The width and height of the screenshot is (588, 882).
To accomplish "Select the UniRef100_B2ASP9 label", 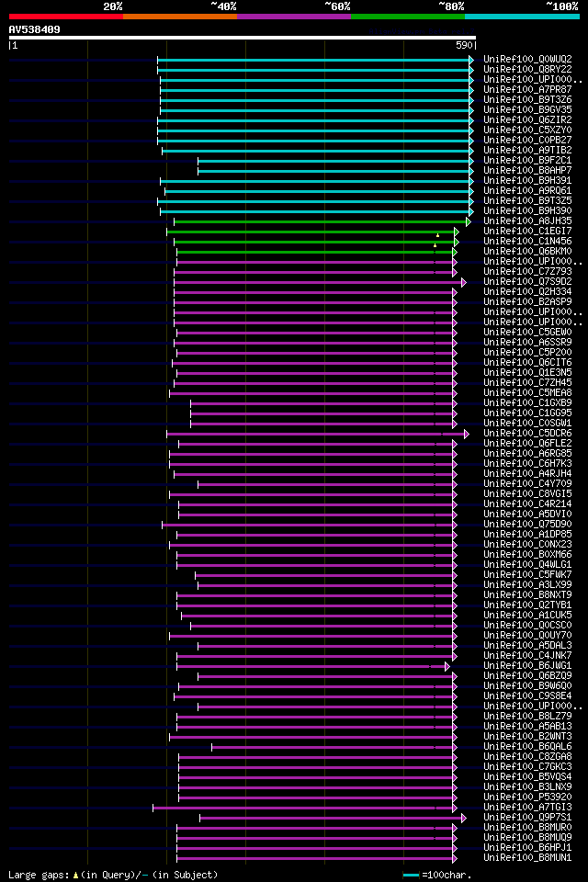I will (527, 302).
